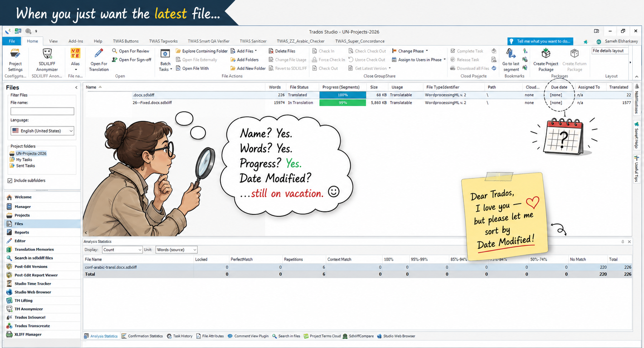Open the XLIFF Manager view
Image resolution: width=644 pixels, height=348 pixels.
point(43,334)
